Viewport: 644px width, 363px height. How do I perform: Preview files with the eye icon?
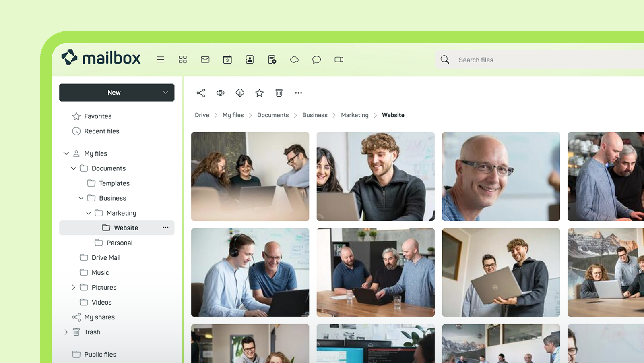point(220,93)
